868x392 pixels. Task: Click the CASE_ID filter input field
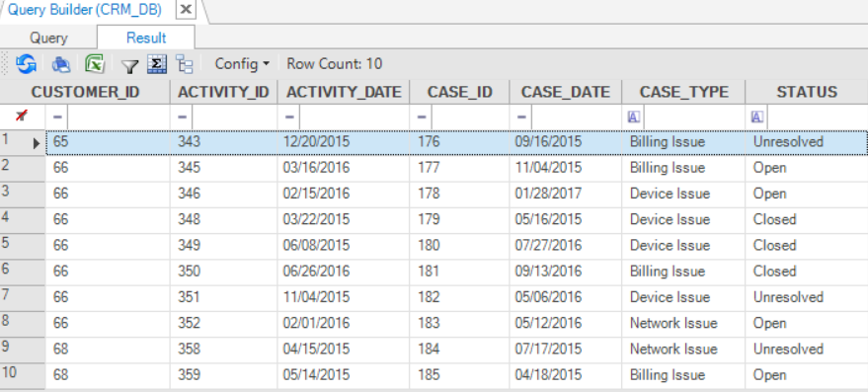[x=470, y=117]
